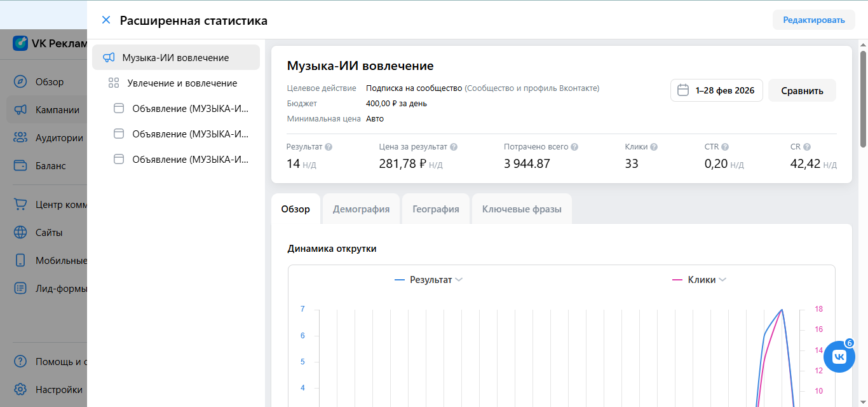
Task: Select the first Объявление item icon
Action: click(x=119, y=109)
